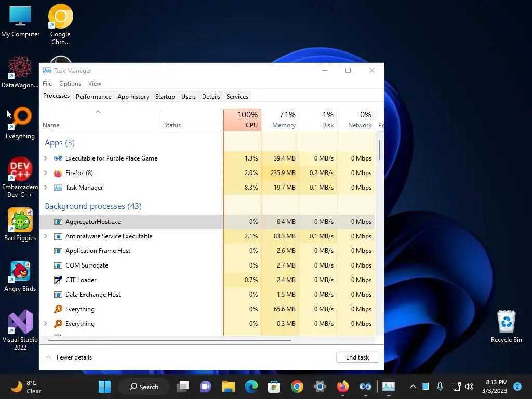Sort by CPU column header
532x399 pixels.
tap(242, 120)
